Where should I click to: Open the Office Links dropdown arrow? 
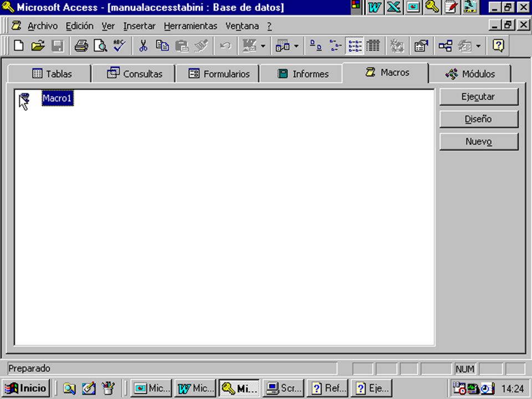tap(263, 46)
